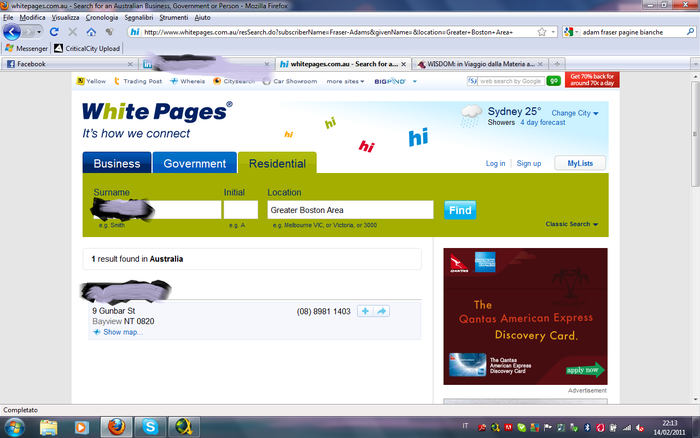Expand the Change City dropdown
Viewport: 700px width, 438px height.
point(575,113)
